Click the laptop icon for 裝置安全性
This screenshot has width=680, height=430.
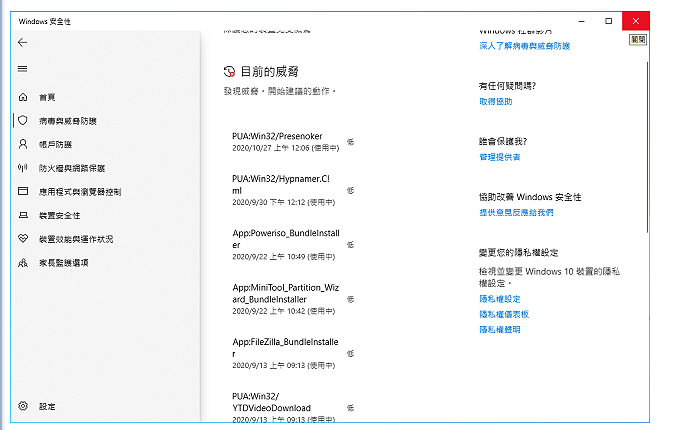(x=23, y=215)
